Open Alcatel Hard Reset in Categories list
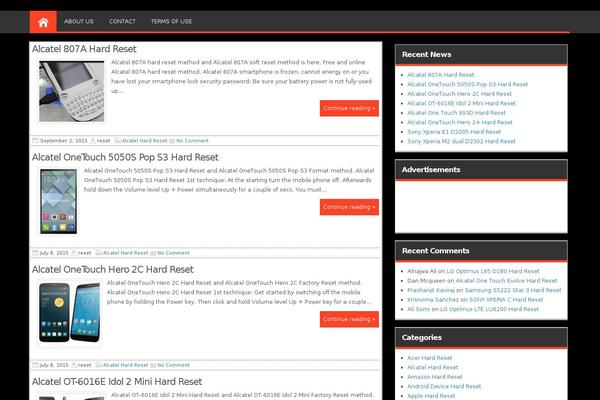This screenshot has height=400, width=600. pos(432,367)
